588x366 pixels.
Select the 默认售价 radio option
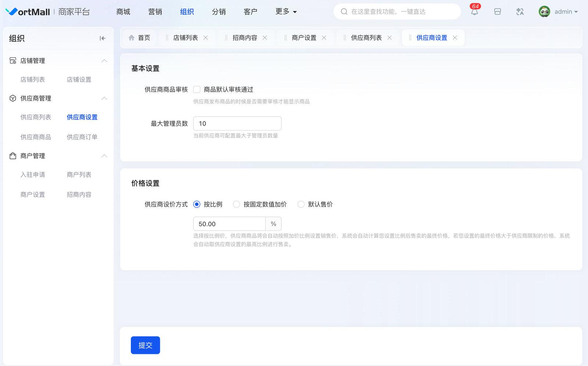301,205
